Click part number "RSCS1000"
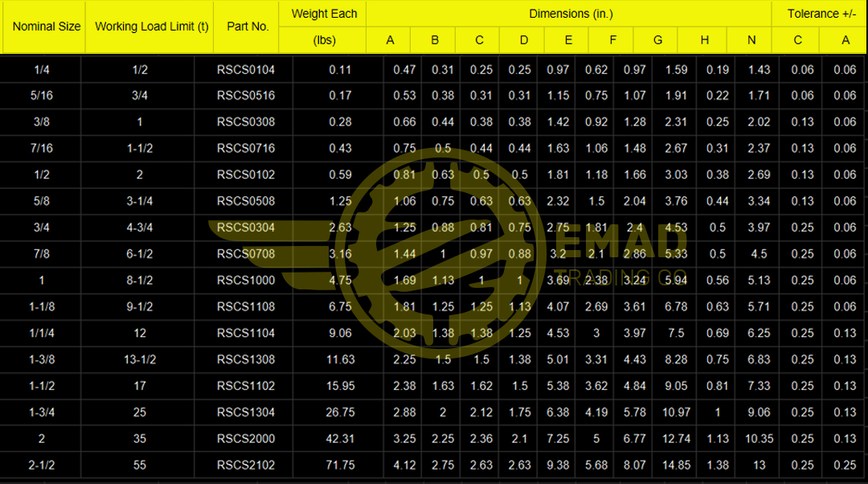The height and width of the screenshot is (484, 868). click(x=246, y=281)
